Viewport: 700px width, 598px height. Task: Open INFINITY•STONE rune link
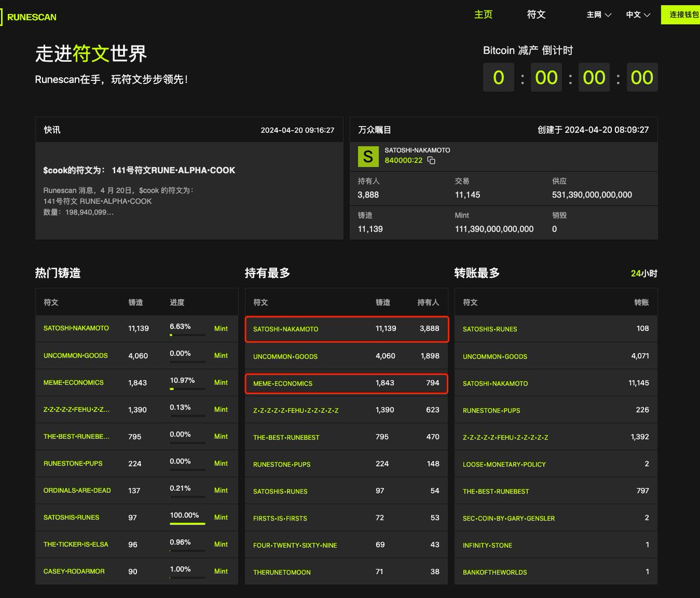tap(488, 546)
